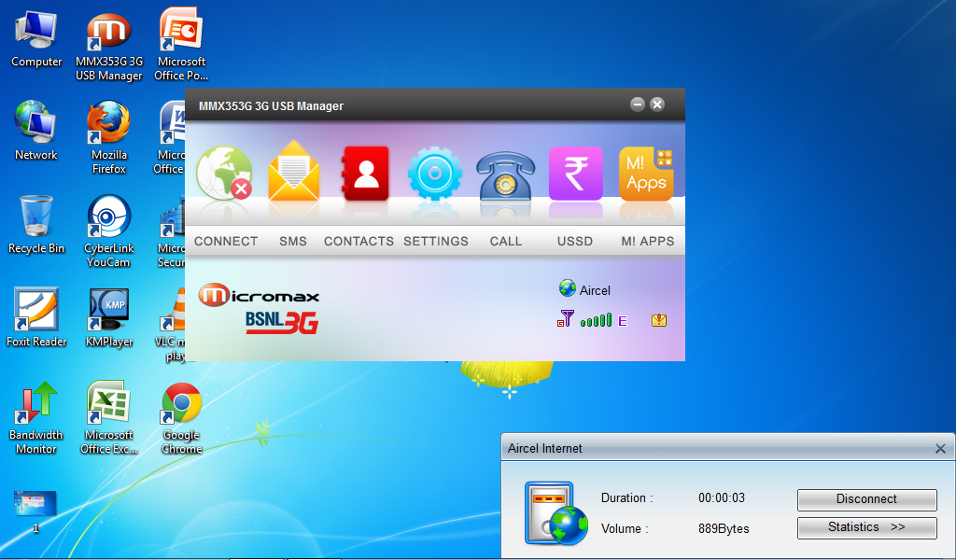The image size is (956, 560).
Task: Click the green signal strength bars
Action: coord(596,320)
